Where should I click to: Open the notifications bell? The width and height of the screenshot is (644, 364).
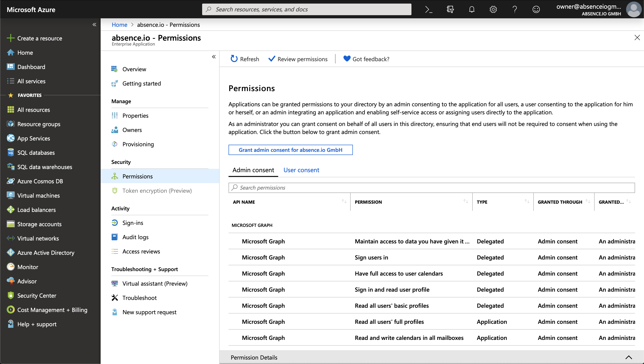pyautogui.click(x=472, y=10)
